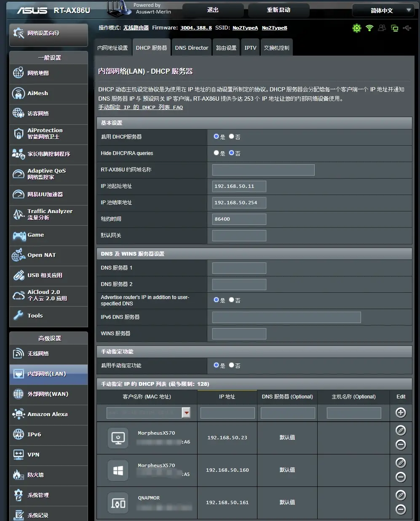Image resolution: width=420 pixels, height=521 pixels.
Task: Focus the 租约时间 lease time field
Action: 239,219
